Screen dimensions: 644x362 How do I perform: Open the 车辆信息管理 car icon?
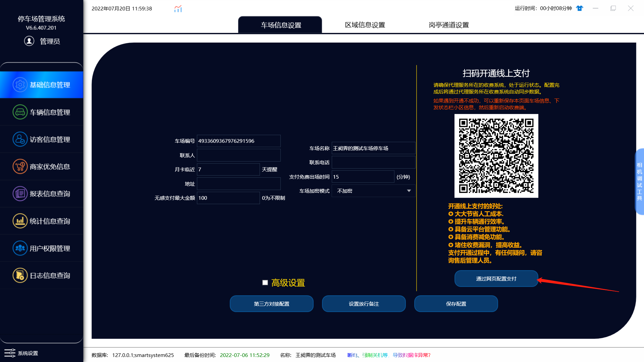[20, 112]
